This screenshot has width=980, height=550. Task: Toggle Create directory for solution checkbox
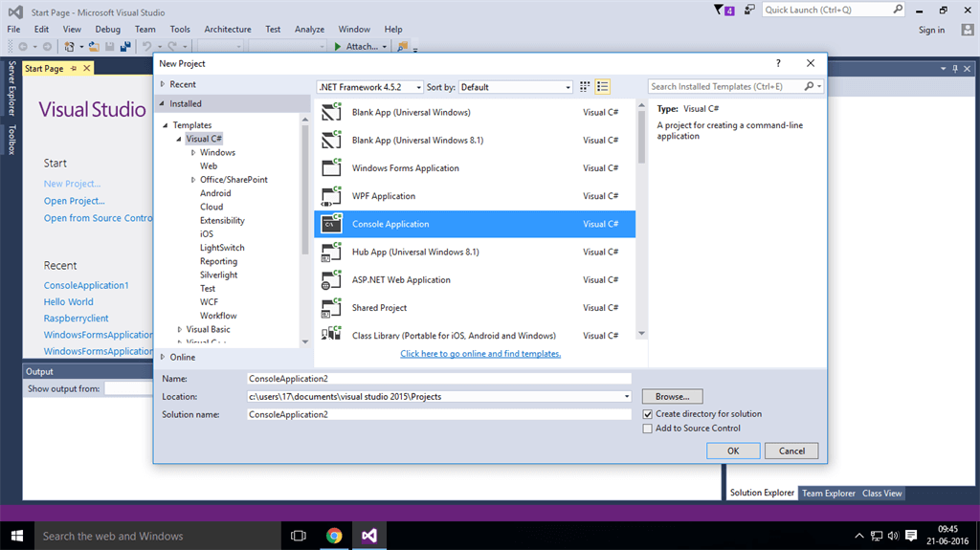click(x=648, y=414)
